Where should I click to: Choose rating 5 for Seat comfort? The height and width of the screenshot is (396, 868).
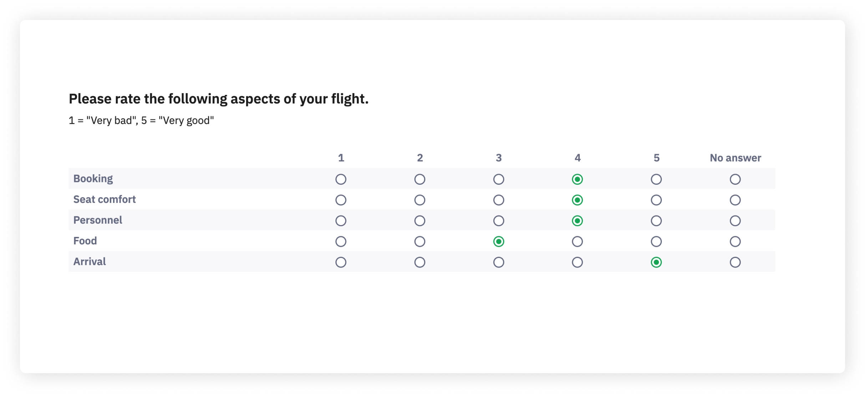click(x=656, y=199)
